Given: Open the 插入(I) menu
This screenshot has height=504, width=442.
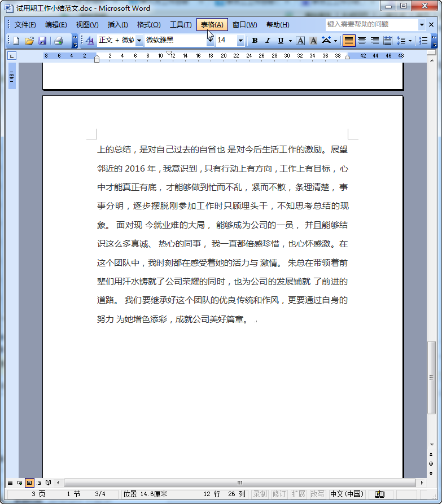Looking at the screenshot, I should tap(117, 25).
